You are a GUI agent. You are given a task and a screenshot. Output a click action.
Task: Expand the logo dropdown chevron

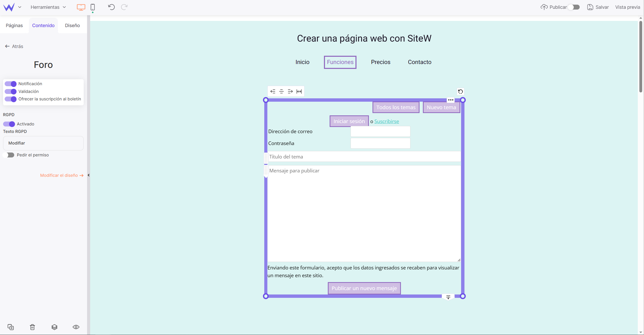[x=20, y=7]
